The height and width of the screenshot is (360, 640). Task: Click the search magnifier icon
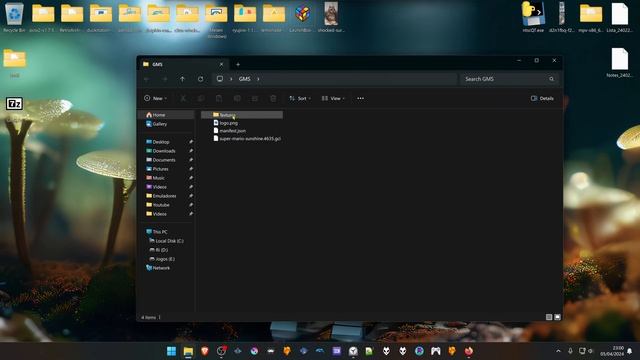click(551, 79)
